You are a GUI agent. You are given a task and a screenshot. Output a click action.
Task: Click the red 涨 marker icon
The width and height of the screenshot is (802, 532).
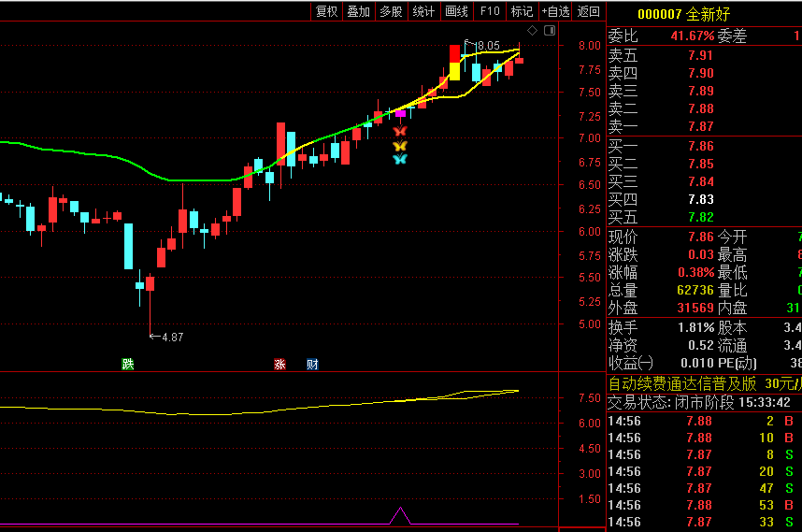coord(279,365)
